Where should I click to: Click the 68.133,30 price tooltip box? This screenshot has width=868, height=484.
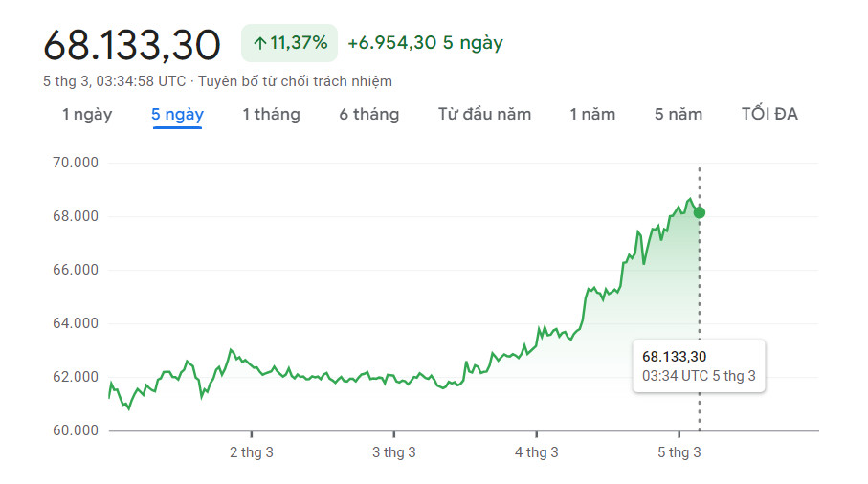click(699, 365)
